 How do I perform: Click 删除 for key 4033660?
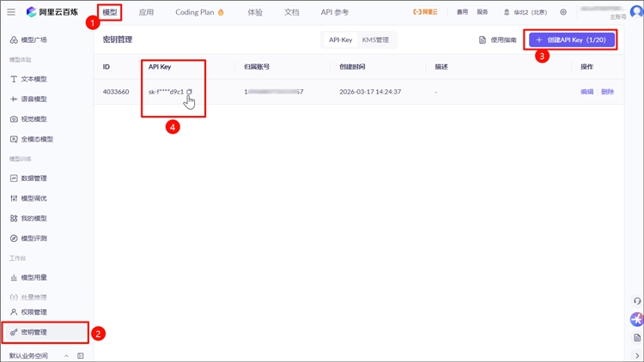[607, 92]
